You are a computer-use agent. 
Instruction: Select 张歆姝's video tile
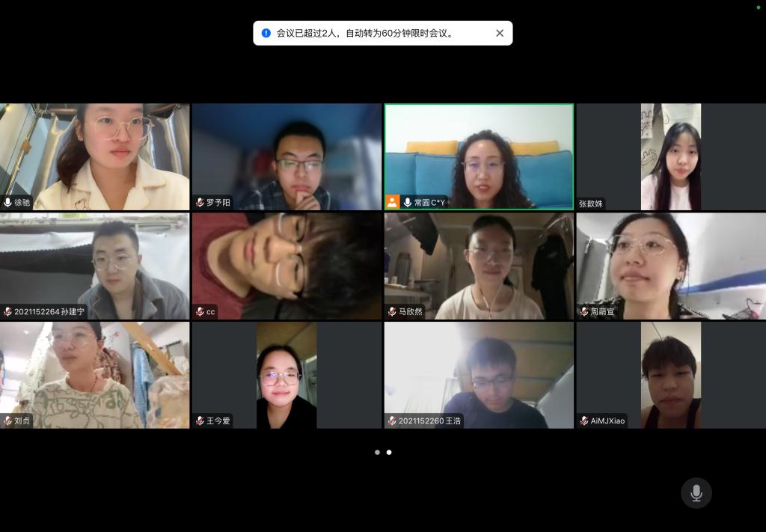[x=671, y=157]
